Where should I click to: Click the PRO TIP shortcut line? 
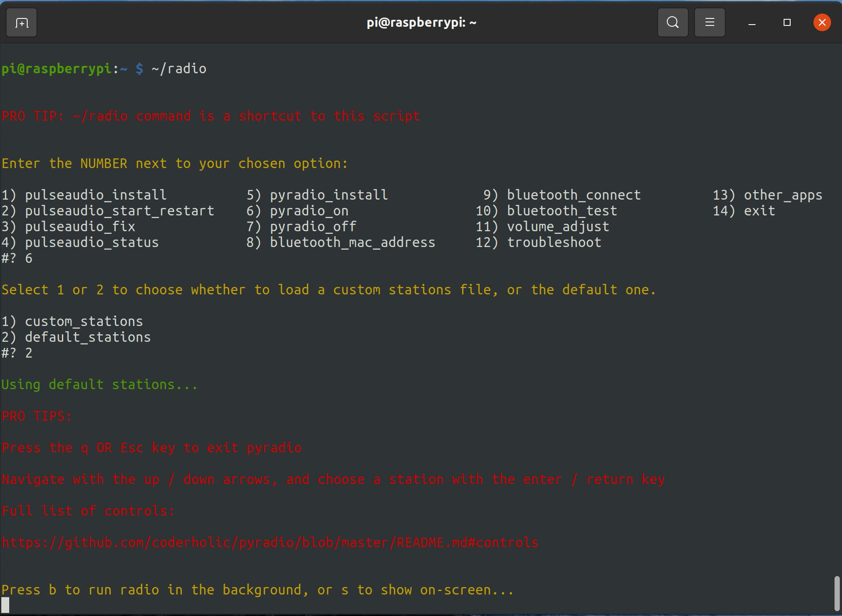(211, 116)
